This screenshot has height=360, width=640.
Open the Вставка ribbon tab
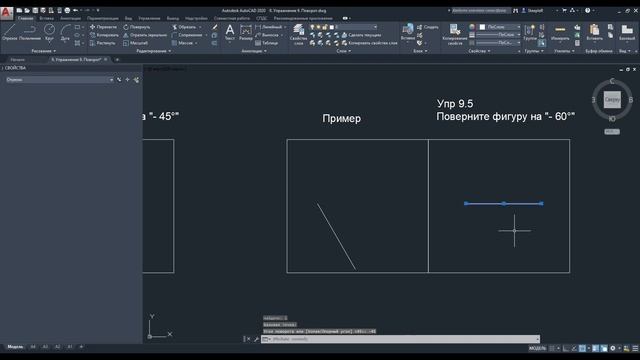pos(47,18)
